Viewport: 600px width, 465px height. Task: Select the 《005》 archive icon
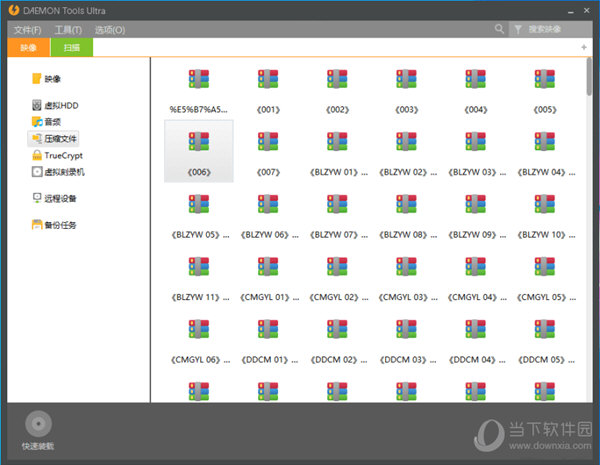pyautogui.click(x=545, y=79)
